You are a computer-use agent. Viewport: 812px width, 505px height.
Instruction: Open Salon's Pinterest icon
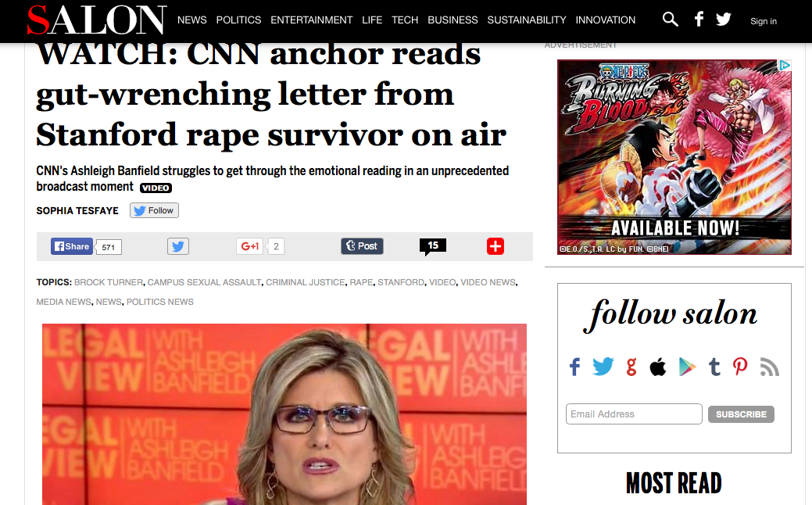point(740,367)
